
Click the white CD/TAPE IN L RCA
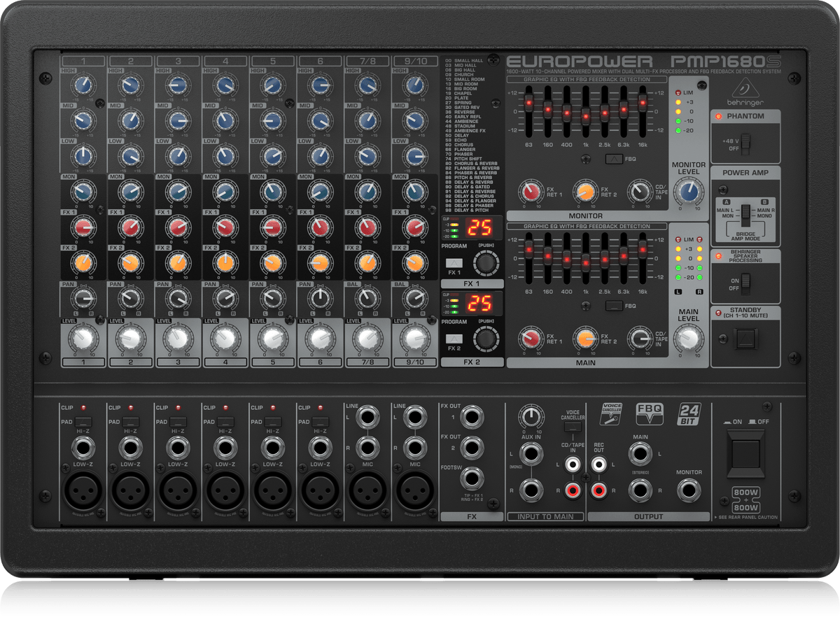(x=573, y=464)
